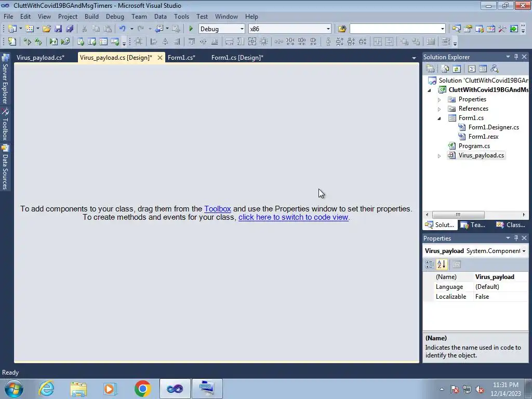Switch to the Form1.cs* tab

pyautogui.click(x=181, y=58)
